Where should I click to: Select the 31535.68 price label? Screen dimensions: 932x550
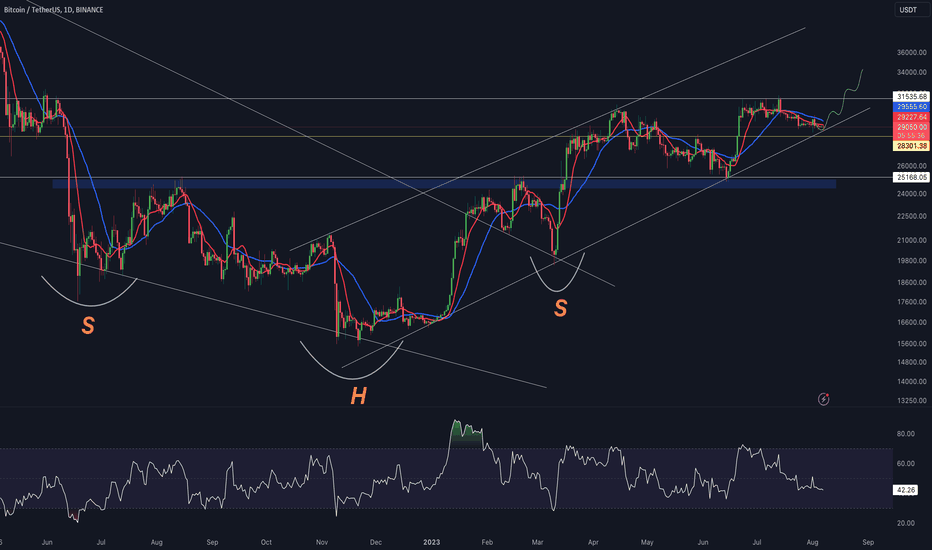(912, 96)
